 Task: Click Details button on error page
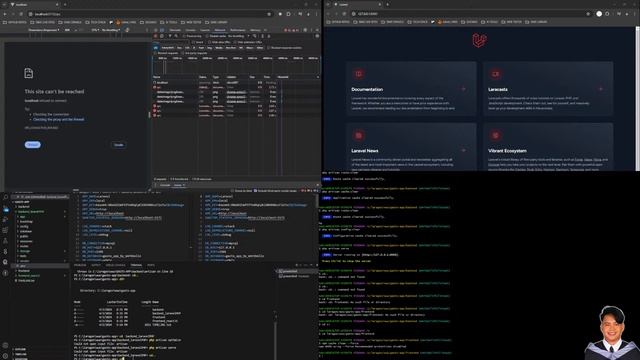118,144
